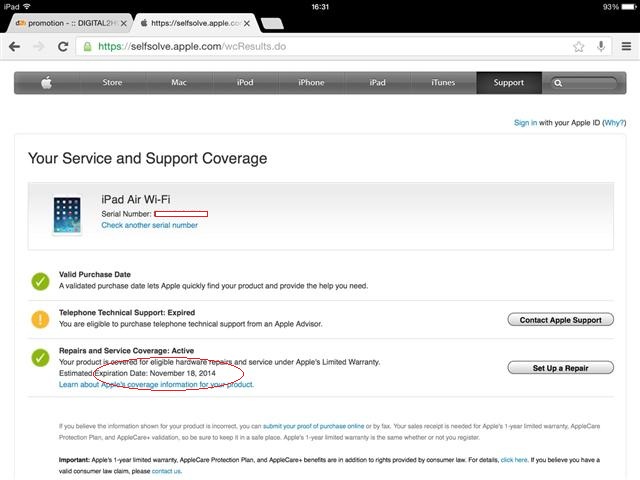
Task: Open the iPhone section
Action: pos(311,83)
